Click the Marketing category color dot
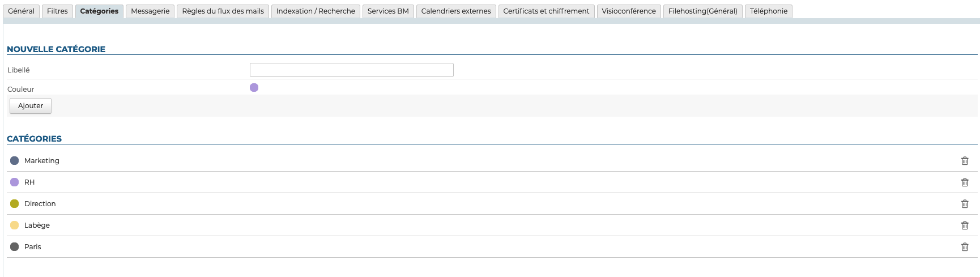This screenshot has width=980, height=277. (15, 161)
